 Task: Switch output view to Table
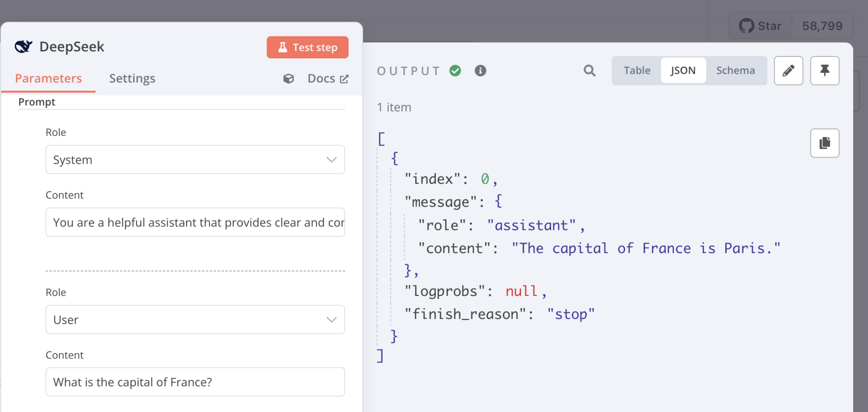click(637, 71)
